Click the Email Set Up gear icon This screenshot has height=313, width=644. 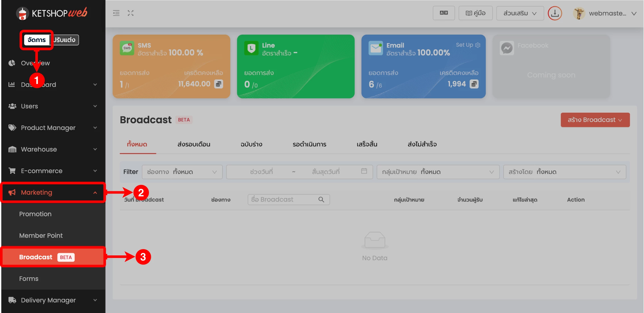pos(478,45)
